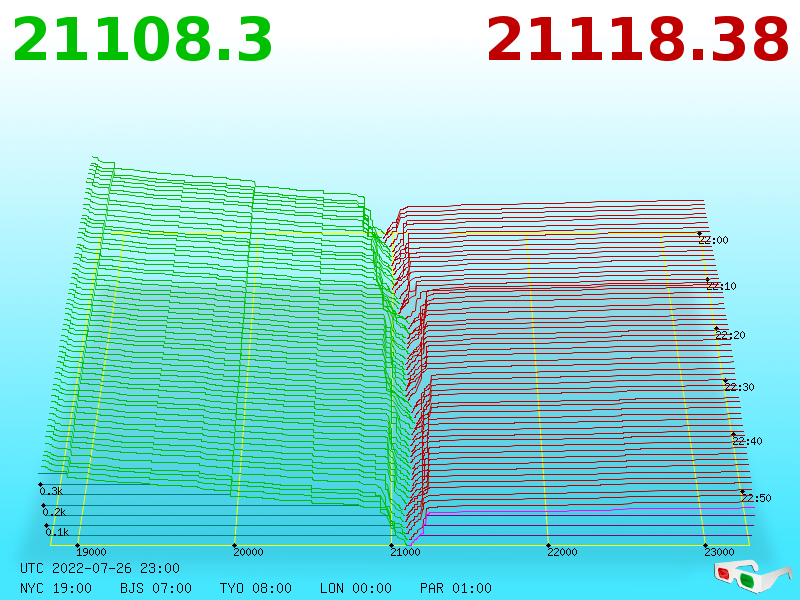Click the NYC 19:00 time label
The width and height of the screenshot is (800, 600).
[x=56, y=588]
